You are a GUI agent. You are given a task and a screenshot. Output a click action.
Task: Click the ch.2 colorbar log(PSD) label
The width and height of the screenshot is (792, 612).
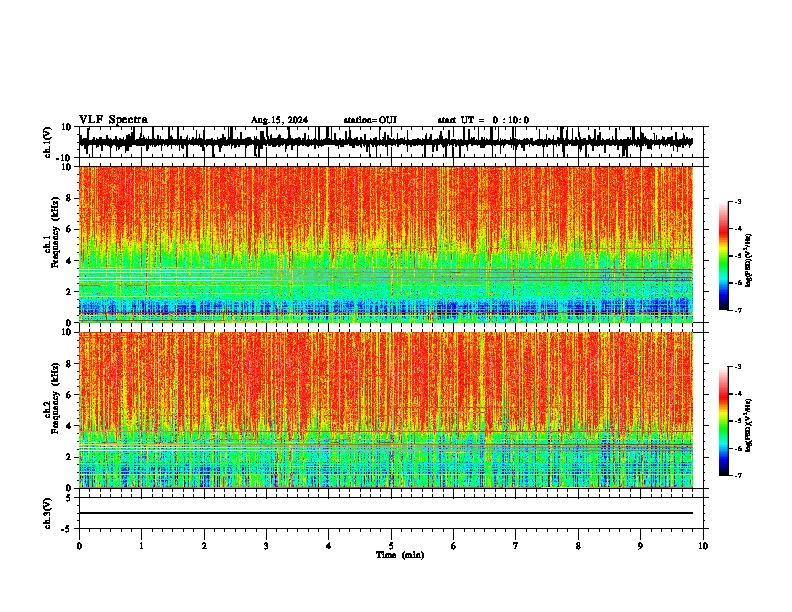coord(749,426)
